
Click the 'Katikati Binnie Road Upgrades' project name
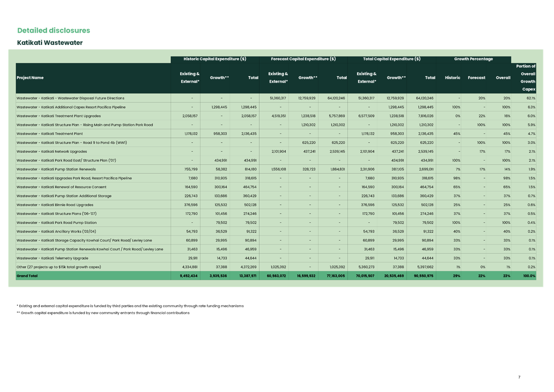(x=54, y=204)
